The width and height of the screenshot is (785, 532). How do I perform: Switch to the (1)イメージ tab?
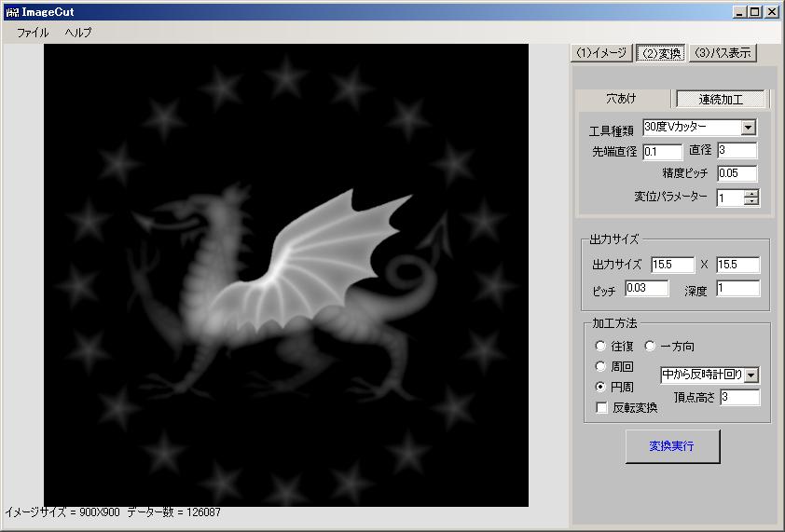pos(601,52)
